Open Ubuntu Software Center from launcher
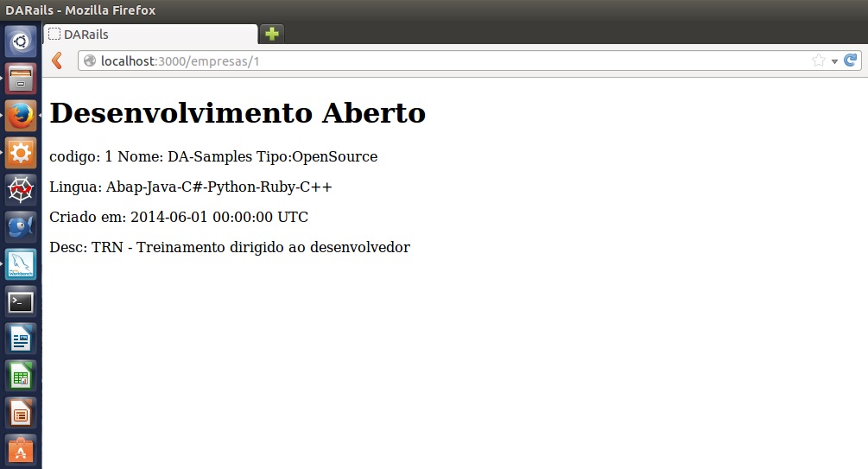This screenshot has width=868, height=469. [x=21, y=450]
